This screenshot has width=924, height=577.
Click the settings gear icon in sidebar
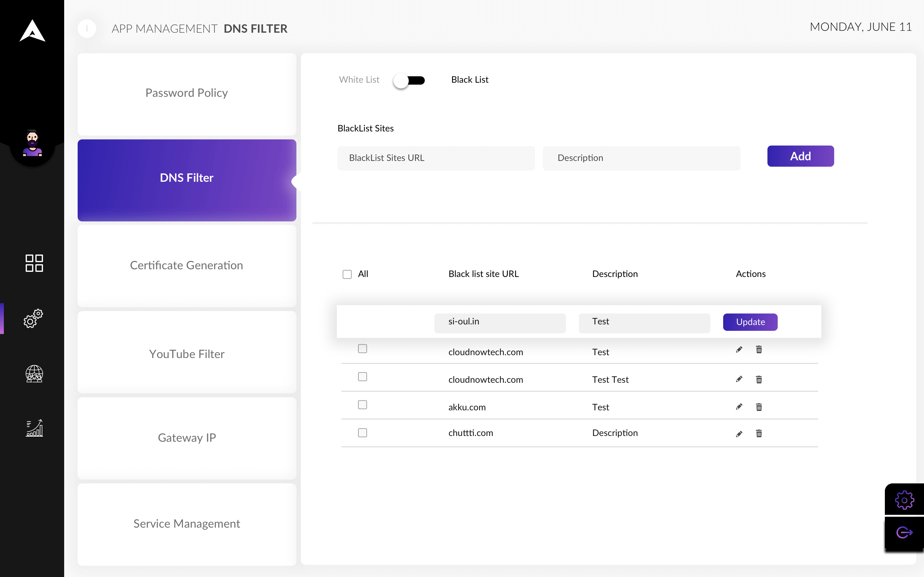(34, 319)
